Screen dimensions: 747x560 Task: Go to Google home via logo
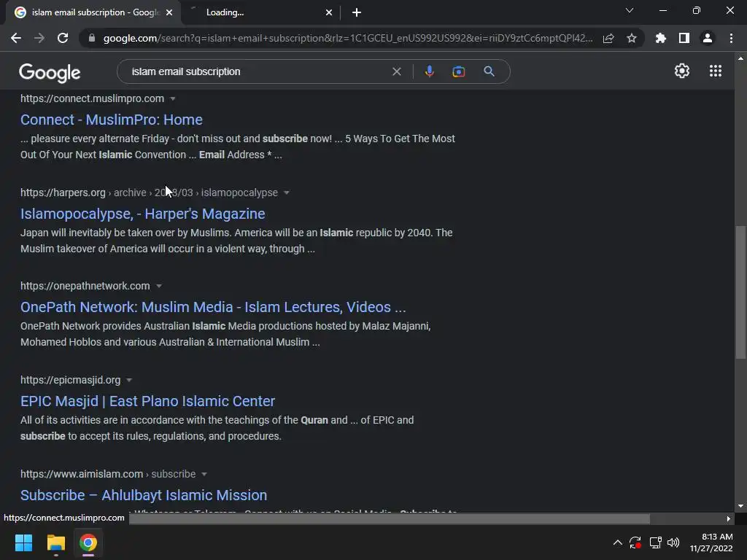(x=50, y=72)
